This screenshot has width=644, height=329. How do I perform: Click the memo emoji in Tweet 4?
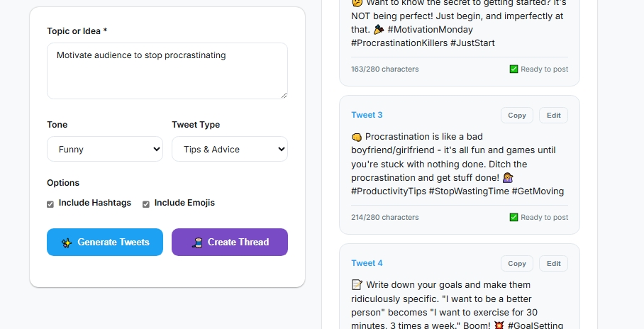[357, 285]
